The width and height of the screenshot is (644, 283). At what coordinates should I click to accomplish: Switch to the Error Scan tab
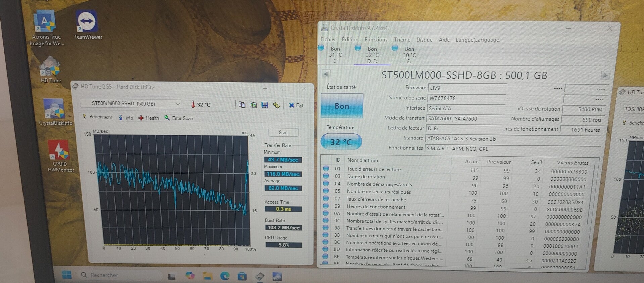pyautogui.click(x=179, y=118)
